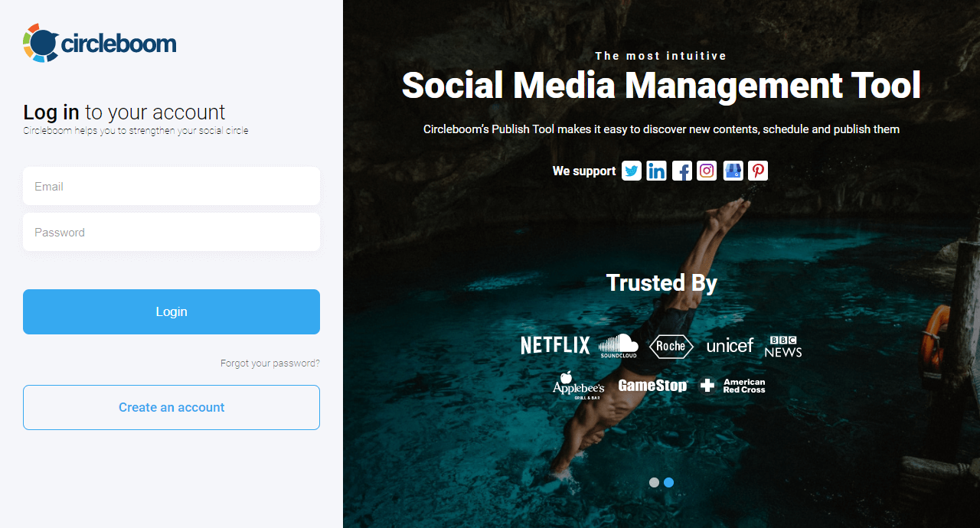Click Create an account button

[x=171, y=407]
